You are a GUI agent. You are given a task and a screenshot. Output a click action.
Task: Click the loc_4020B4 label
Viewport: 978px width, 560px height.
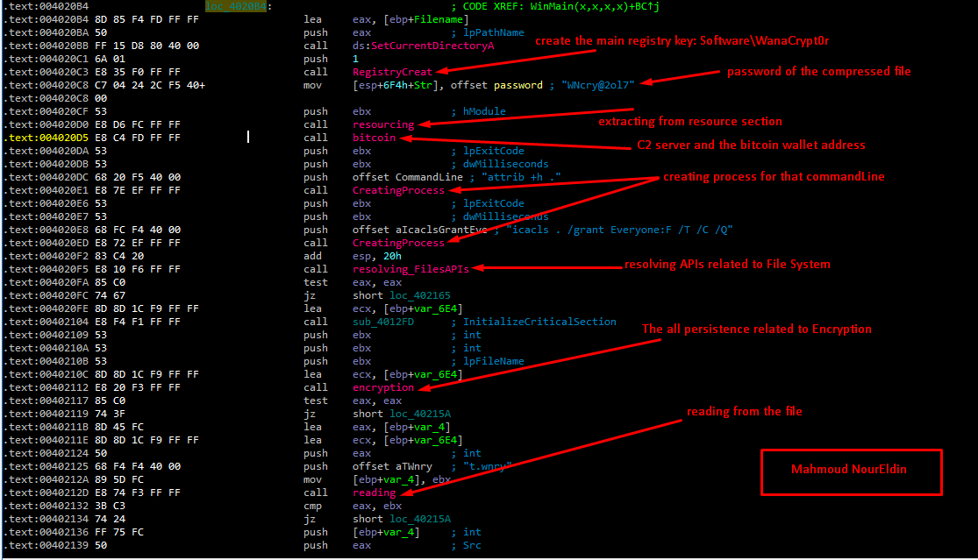coord(236,6)
